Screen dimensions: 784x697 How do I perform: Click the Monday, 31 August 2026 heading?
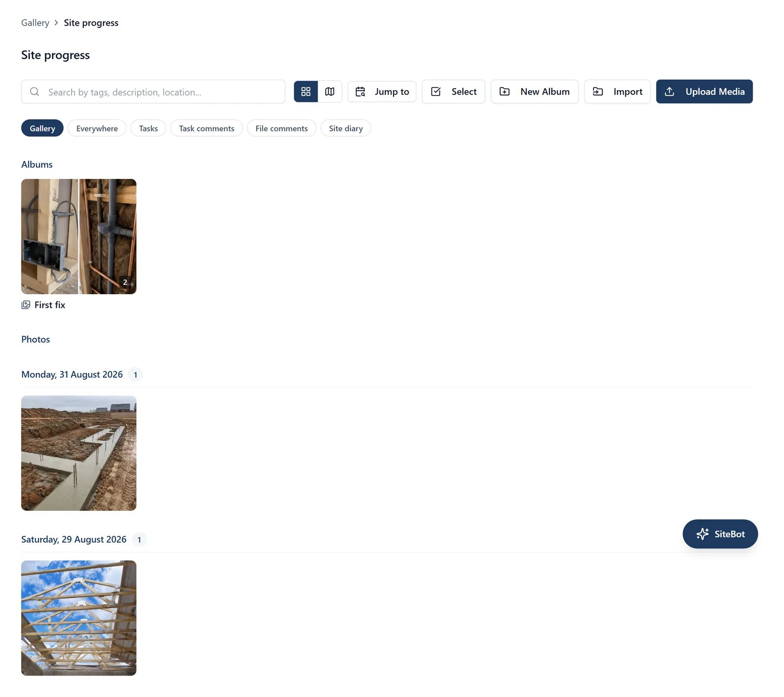tap(72, 374)
